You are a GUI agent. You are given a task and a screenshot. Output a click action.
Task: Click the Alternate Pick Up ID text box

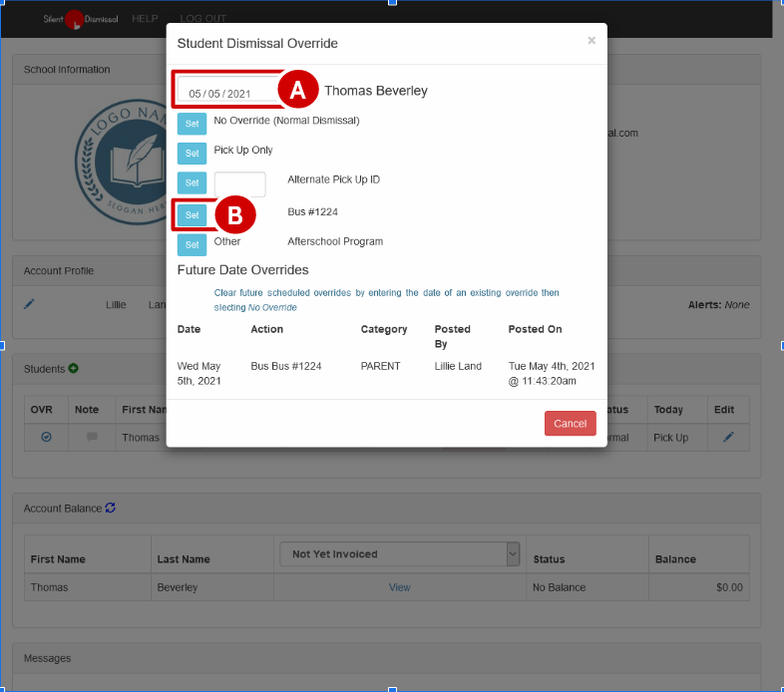coord(239,184)
